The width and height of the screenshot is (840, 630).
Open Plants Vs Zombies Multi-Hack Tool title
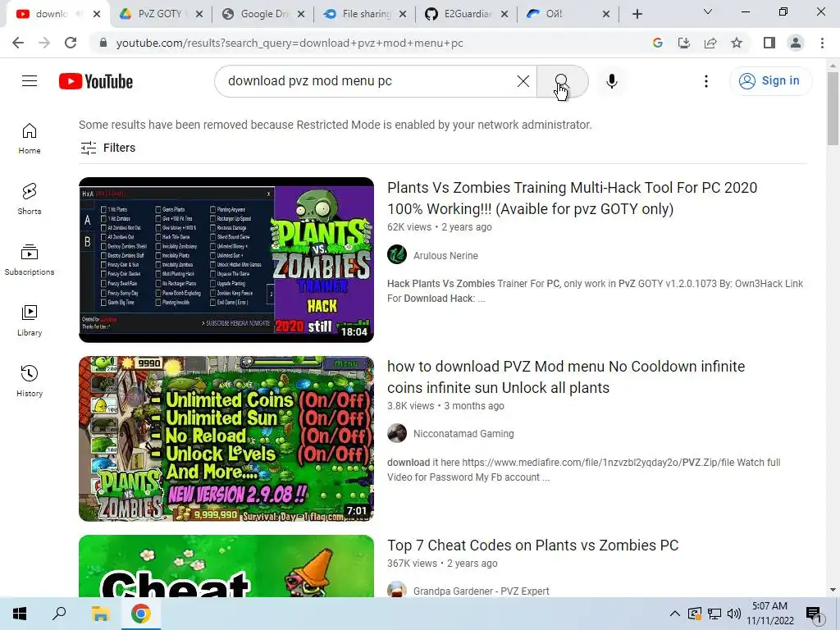(x=572, y=199)
